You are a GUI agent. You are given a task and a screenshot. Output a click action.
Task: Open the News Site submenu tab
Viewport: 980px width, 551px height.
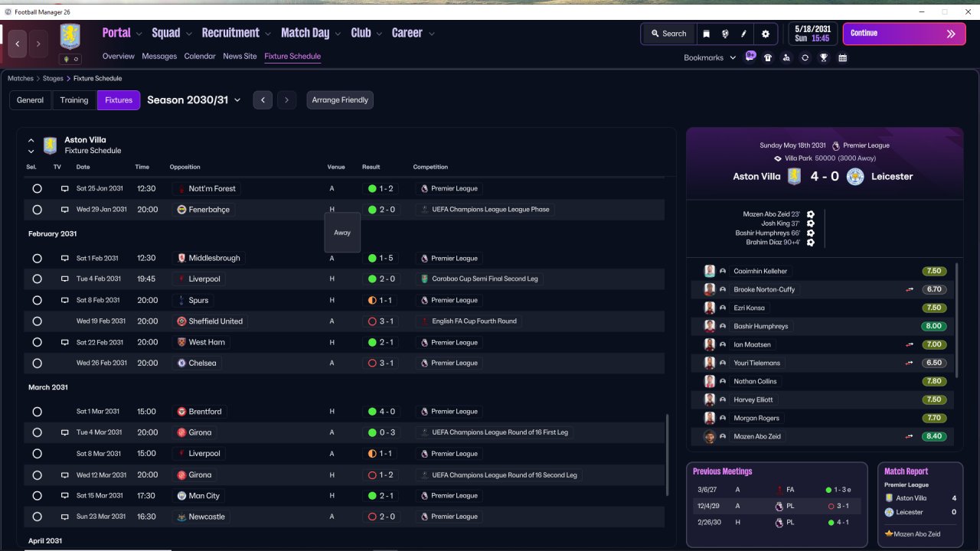point(240,57)
